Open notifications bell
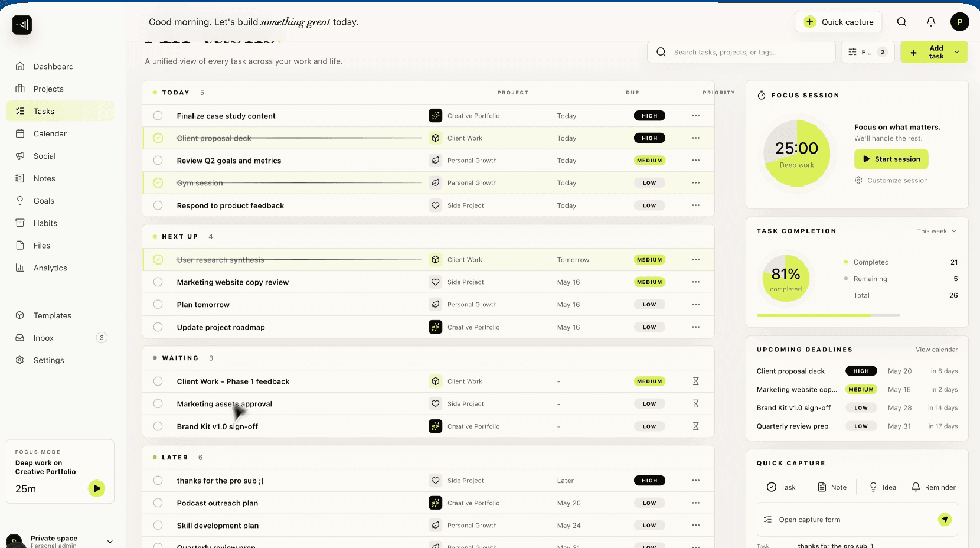The image size is (980, 548). point(931,22)
